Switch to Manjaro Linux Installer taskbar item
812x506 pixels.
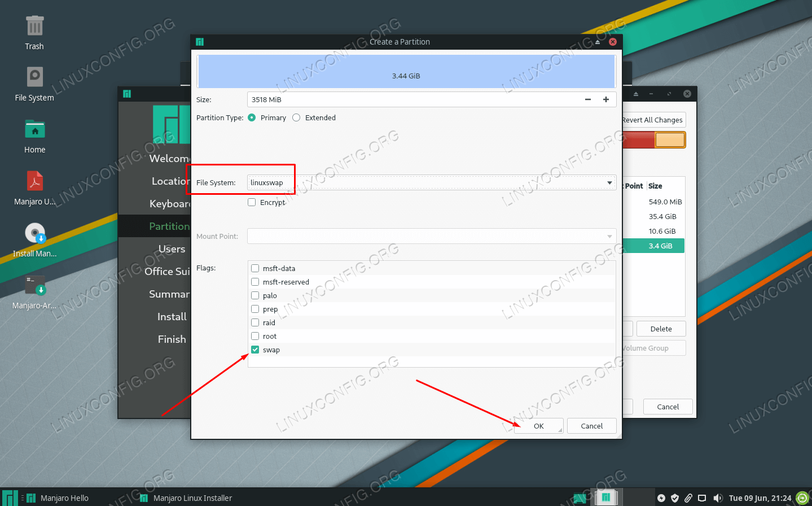pyautogui.click(x=186, y=498)
